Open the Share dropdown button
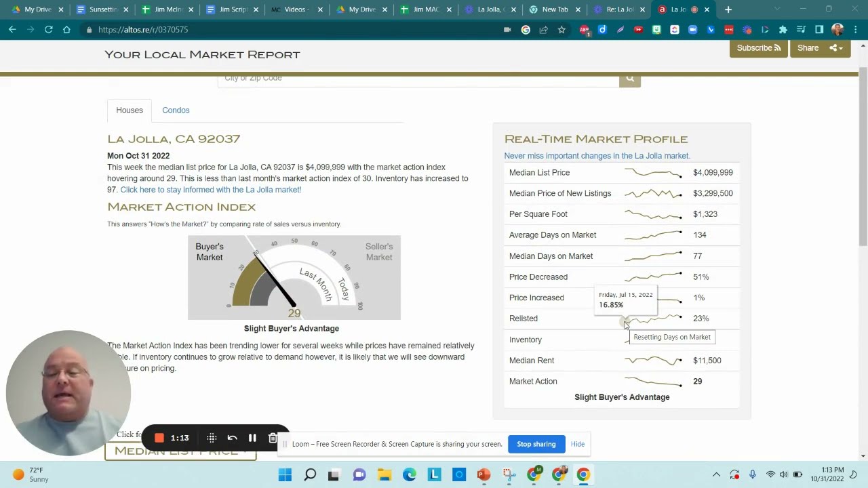The image size is (868, 488). [820, 48]
